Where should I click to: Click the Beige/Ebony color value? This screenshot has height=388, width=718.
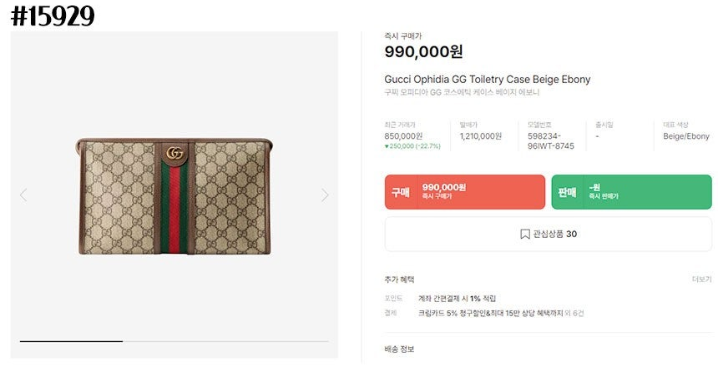686,136
